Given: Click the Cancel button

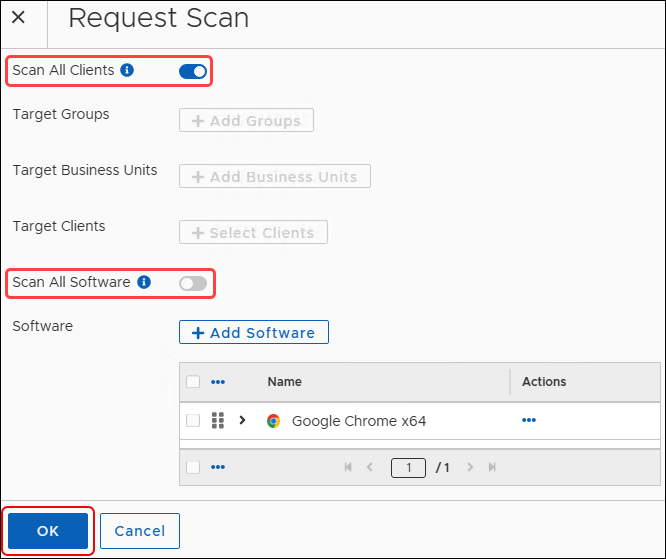Looking at the screenshot, I should (140, 531).
